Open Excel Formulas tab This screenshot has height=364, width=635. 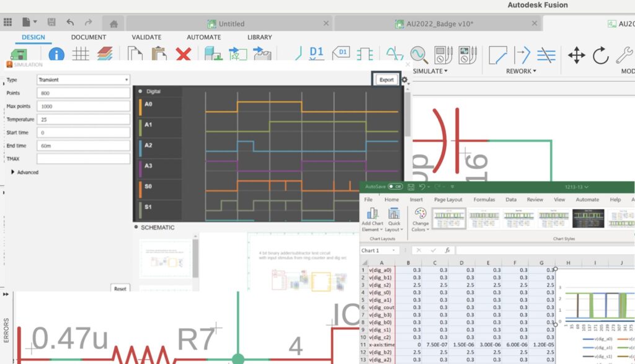[484, 200]
